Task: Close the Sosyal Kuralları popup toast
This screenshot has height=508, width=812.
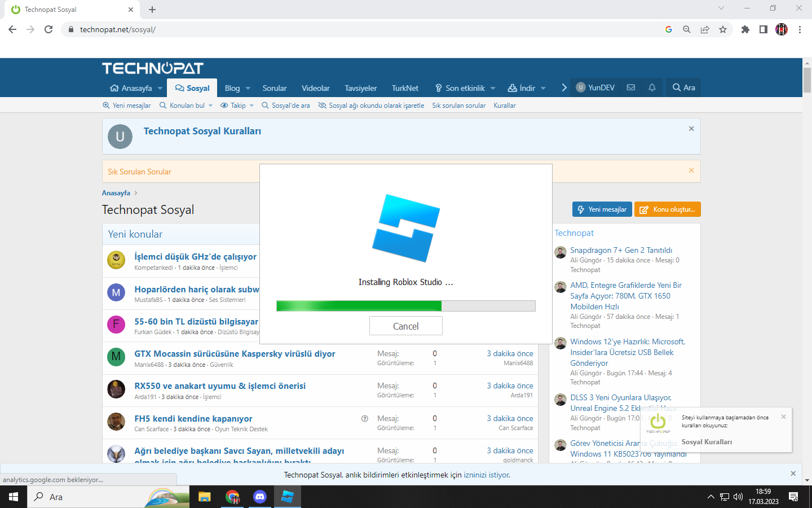Action: point(783,417)
